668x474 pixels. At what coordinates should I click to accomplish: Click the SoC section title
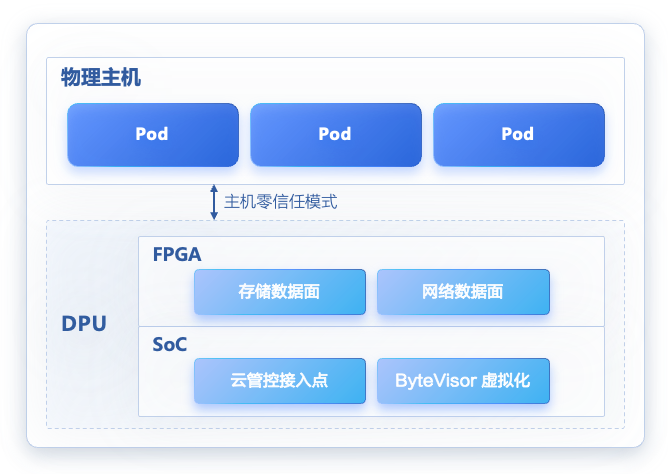(170, 344)
